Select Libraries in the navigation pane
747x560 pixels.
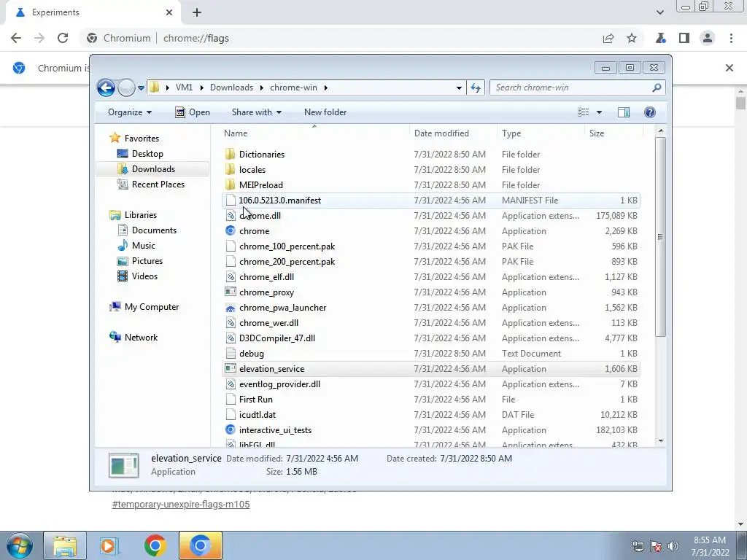141,215
